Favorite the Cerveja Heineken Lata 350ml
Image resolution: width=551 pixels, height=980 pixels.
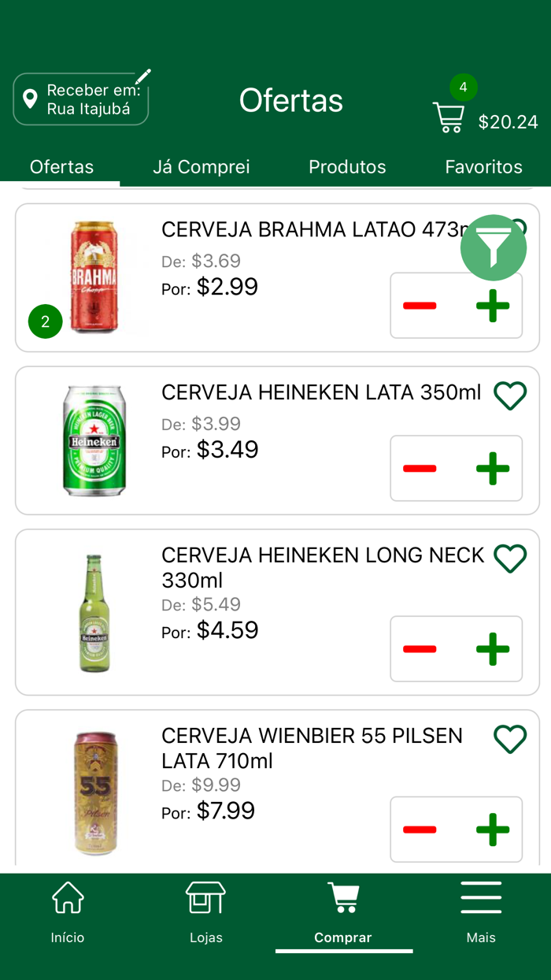click(x=509, y=395)
